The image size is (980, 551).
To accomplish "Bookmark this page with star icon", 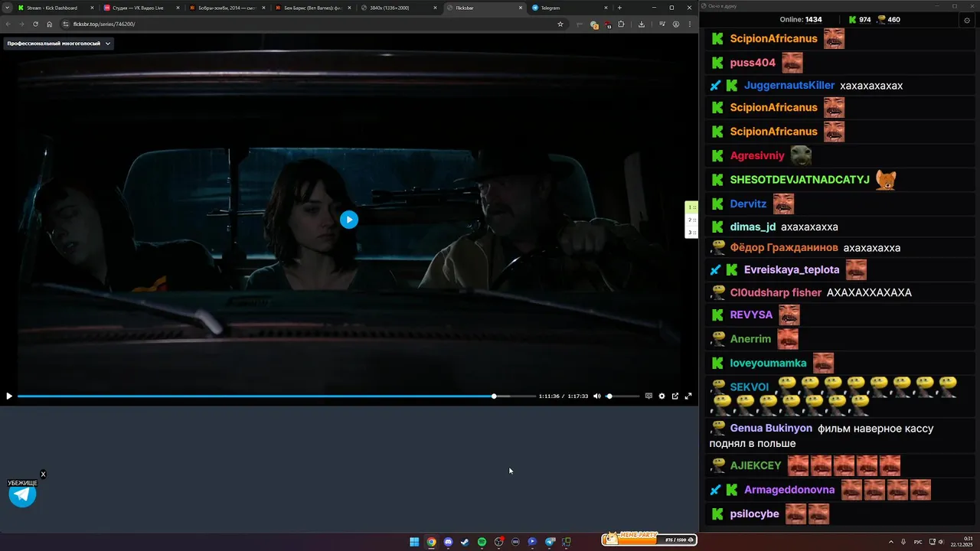I will tap(560, 24).
